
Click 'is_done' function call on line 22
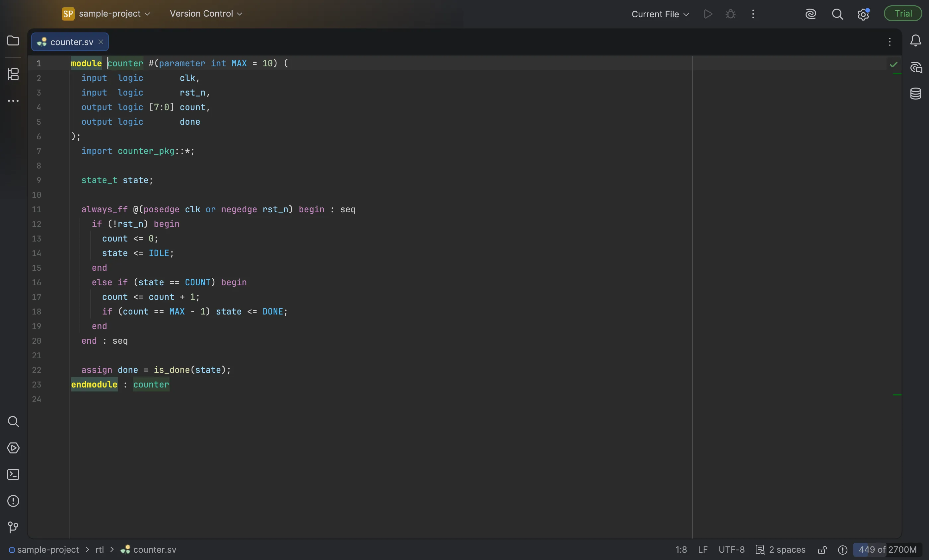pyautogui.click(x=172, y=370)
